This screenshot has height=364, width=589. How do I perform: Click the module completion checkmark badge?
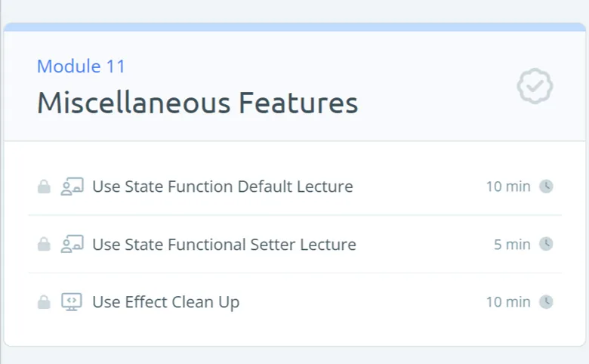535,86
